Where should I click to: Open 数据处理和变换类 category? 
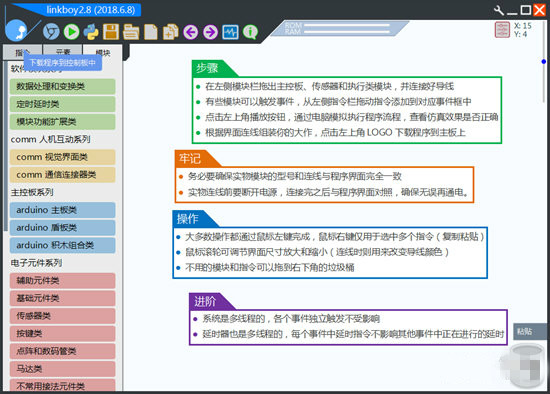point(62,86)
